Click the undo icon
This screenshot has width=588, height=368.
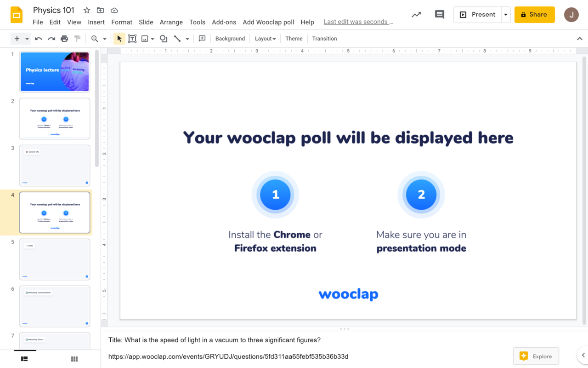click(x=38, y=38)
